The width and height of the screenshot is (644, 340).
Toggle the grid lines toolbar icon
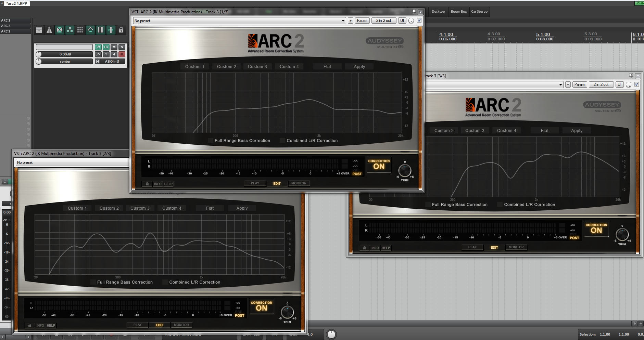pos(100,30)
